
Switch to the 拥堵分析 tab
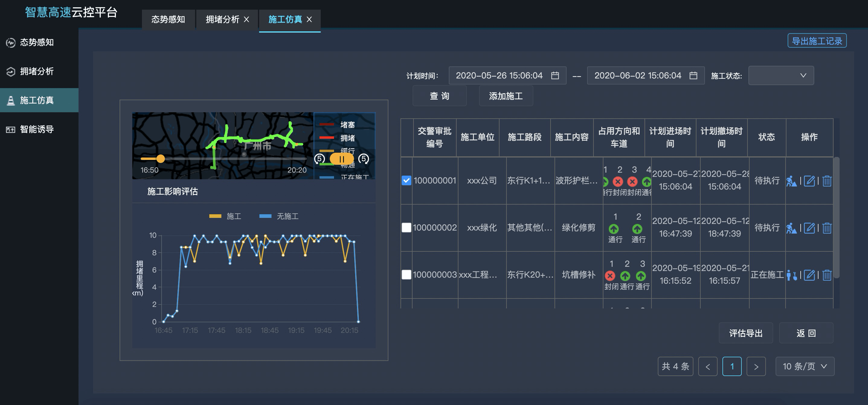[222, 20]
